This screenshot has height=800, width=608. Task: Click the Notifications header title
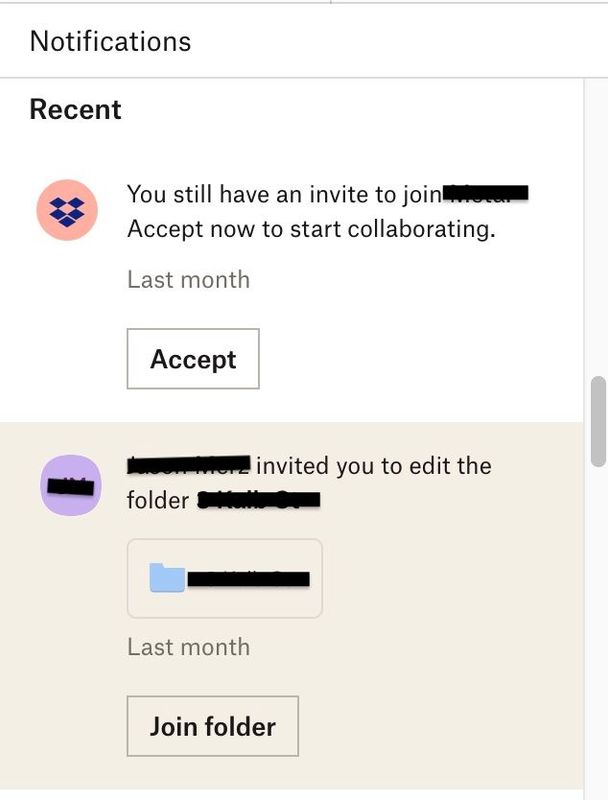coord(110,41)
